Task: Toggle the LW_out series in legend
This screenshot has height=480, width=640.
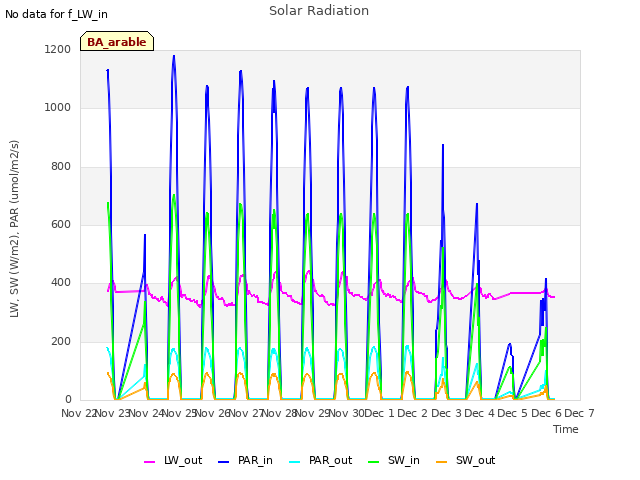Action: 173,460
